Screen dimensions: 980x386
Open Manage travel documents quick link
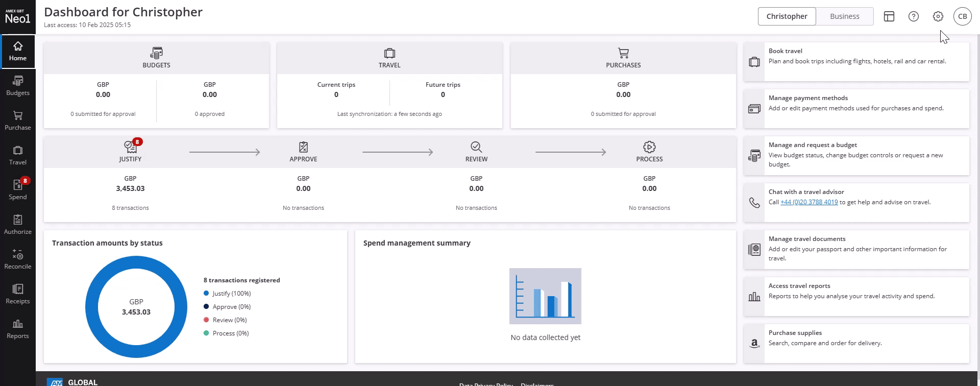(856, 250)
